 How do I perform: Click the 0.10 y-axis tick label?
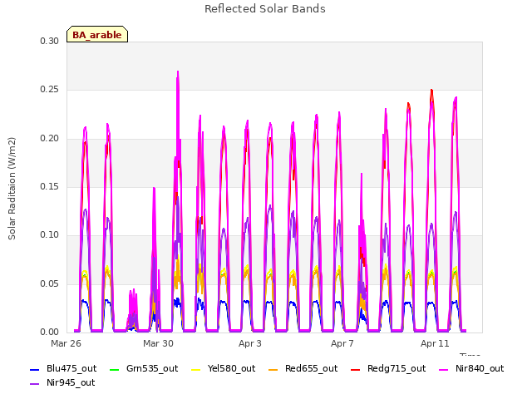49,234
